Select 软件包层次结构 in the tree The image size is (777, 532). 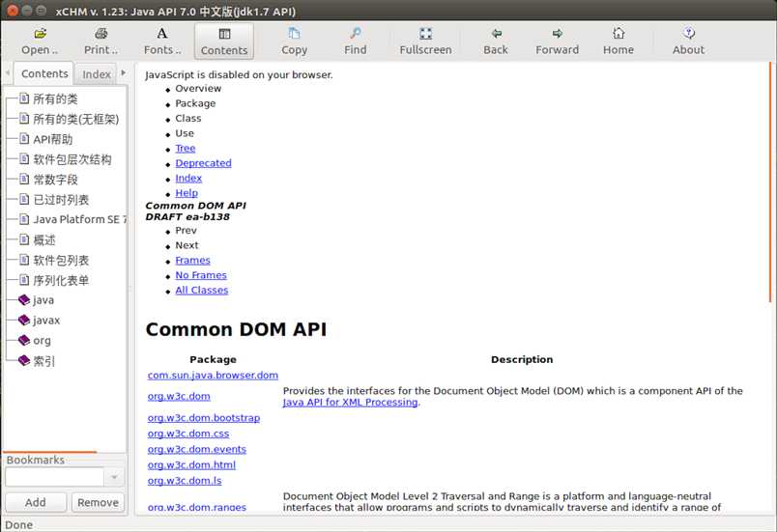72,159
